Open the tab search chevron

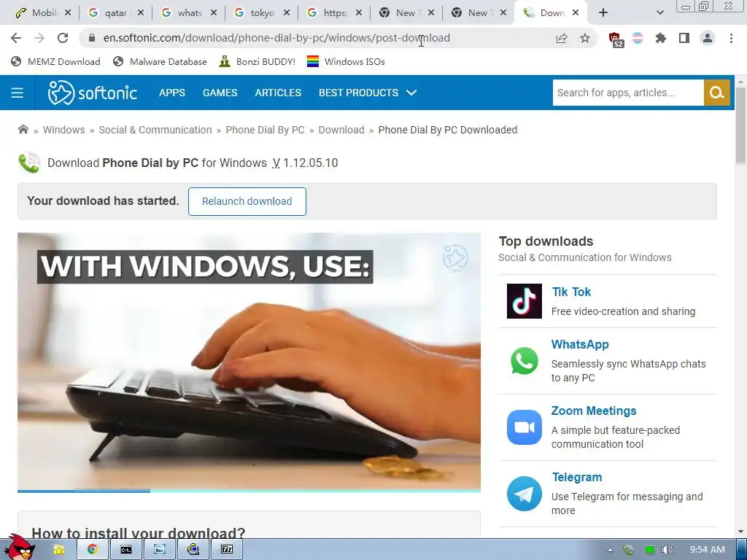(659, 13)
